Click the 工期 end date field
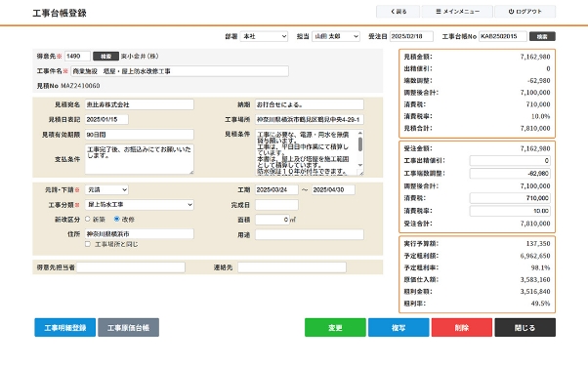Image resolution: width=588 pixels, height=367 pixels. click(x=333, y=190)
